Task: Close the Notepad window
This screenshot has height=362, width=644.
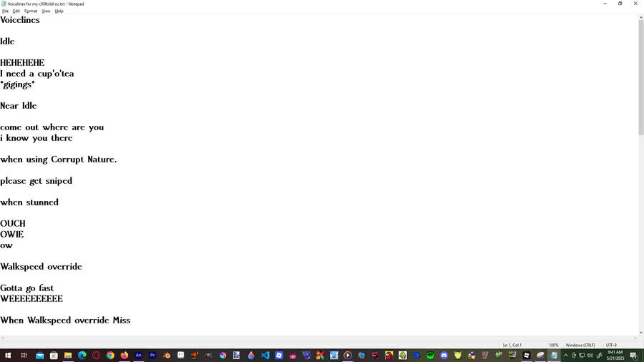Action: [635, 4]
